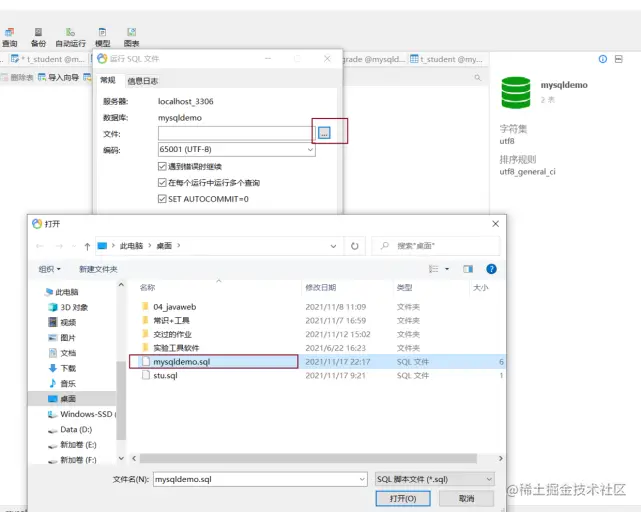Viewport: 641px width, 512px height.
Task: Switch to the 'grade @mysqld...' tab
Action: pyautogui.click(x=374, y=59)
